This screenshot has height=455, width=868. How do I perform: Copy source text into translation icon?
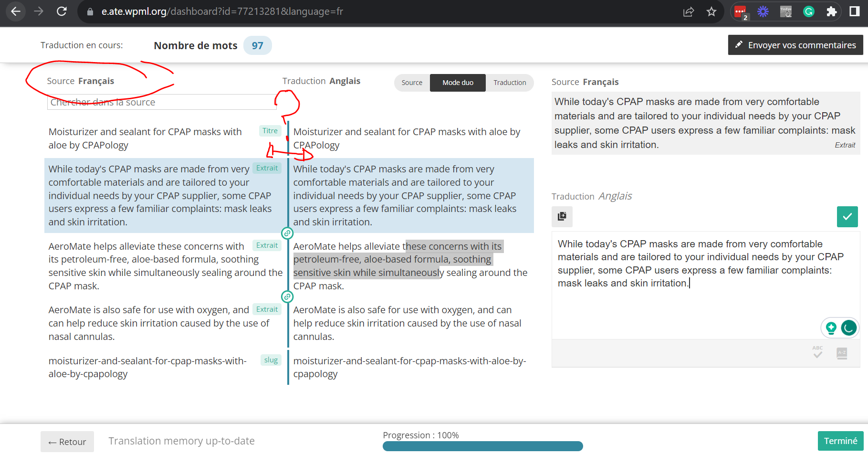tap(562, 216)
